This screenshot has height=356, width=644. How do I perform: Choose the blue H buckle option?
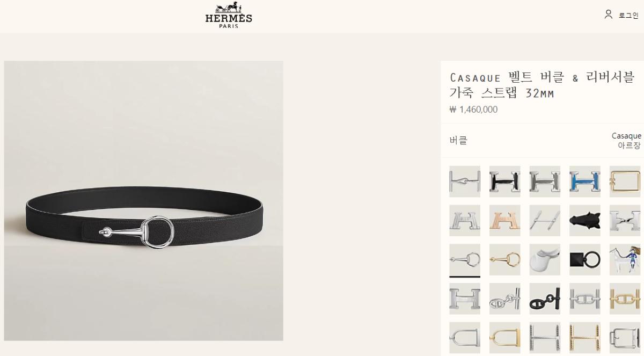pyautogui.click(x=585, y=181)
